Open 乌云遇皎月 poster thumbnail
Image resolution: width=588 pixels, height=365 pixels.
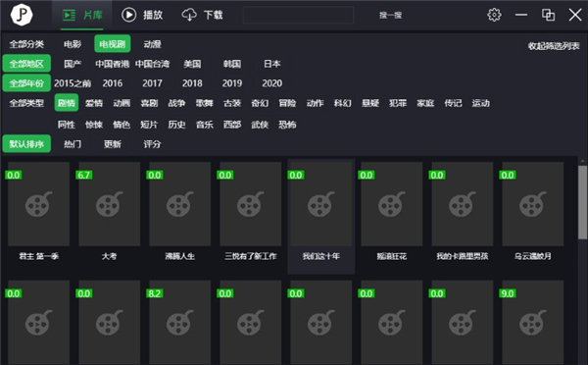[532, 204]
